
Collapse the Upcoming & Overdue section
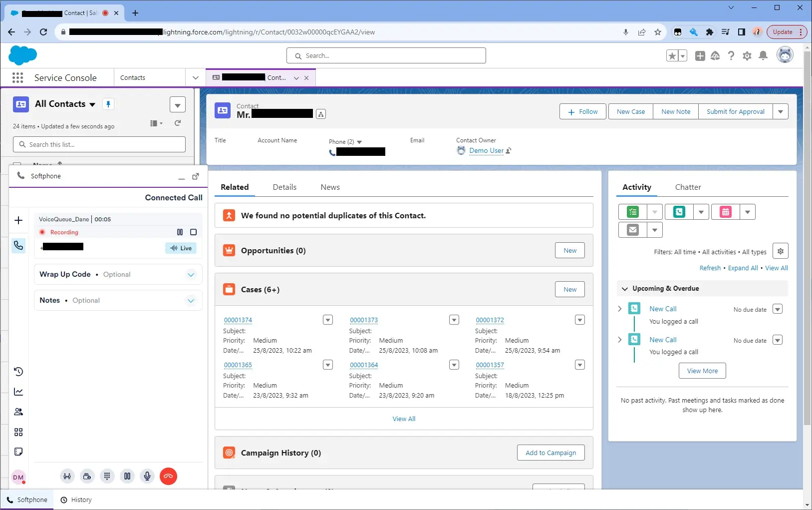(624, 289)
